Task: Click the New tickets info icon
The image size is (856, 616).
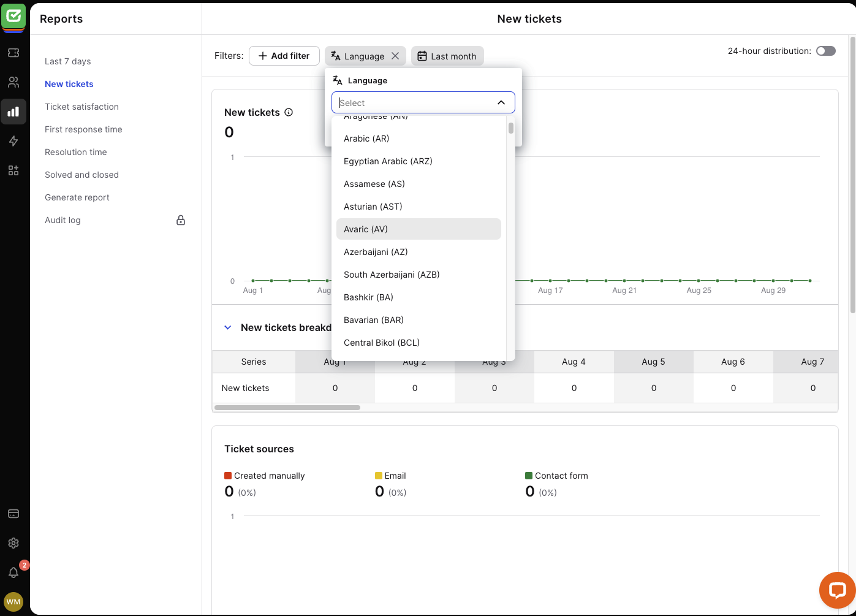Action: pos(289,112)
